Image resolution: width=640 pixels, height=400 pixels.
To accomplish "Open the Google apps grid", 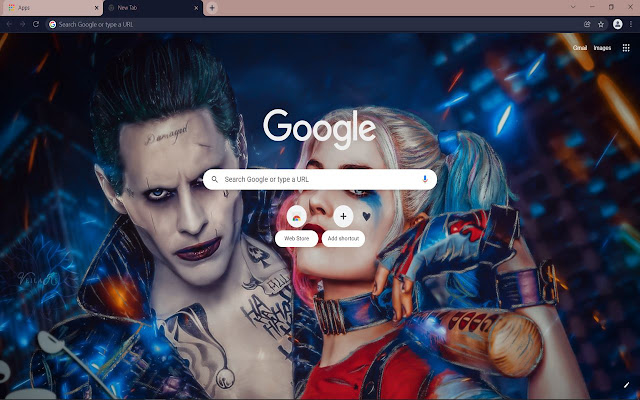I will tap(626, 48).
